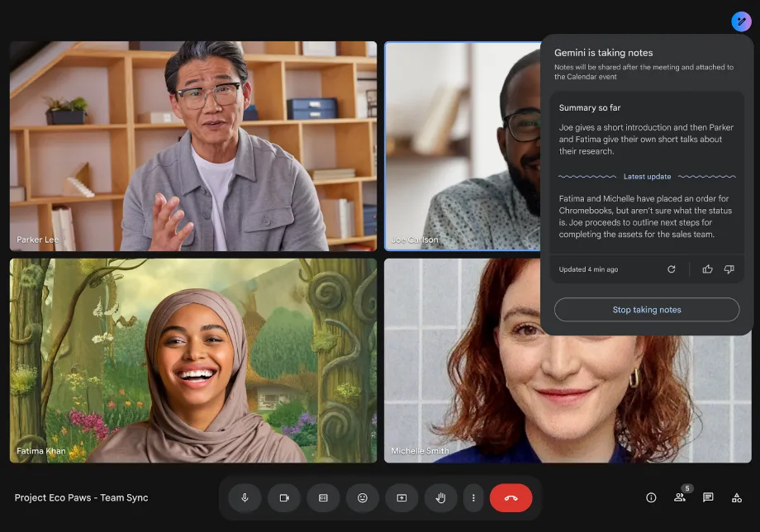This screenshot has height=532, width=760.
Task: Show the participants list
Action: (680, 497)
